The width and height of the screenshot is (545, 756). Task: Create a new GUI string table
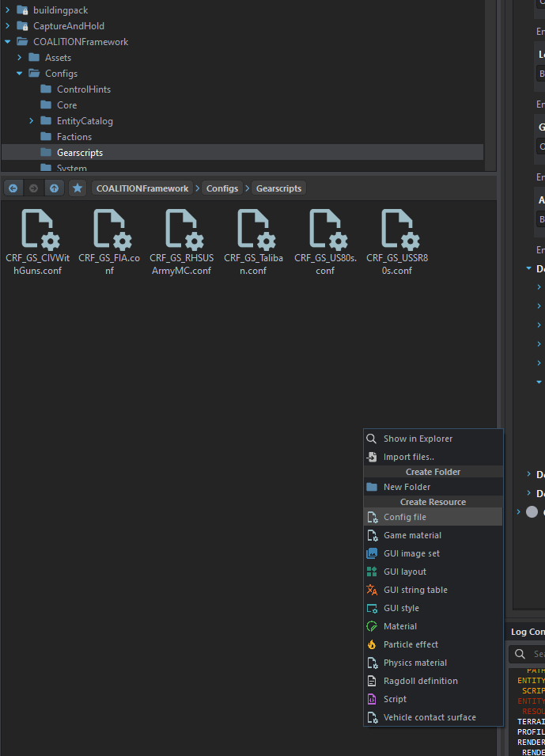415,590
